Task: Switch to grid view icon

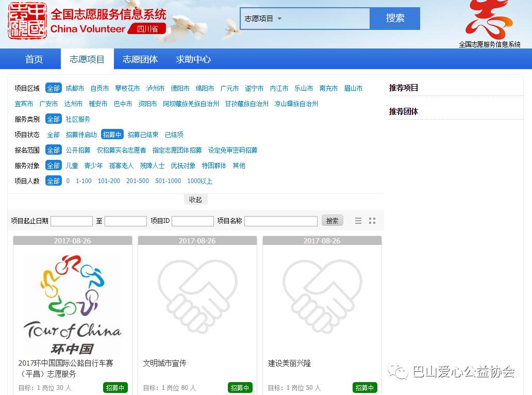Action: [x=372, y=221]
